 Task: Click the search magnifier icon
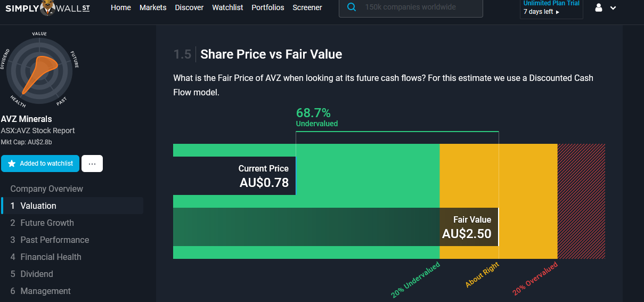352,7
